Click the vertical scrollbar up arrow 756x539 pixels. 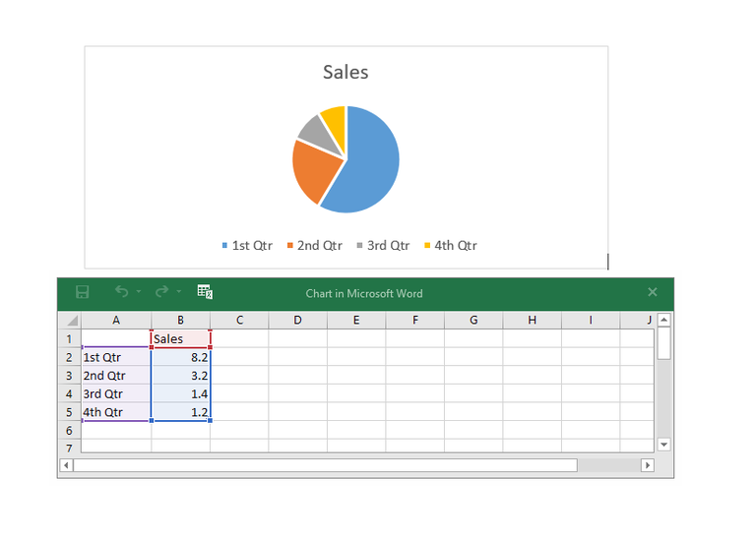663,320
